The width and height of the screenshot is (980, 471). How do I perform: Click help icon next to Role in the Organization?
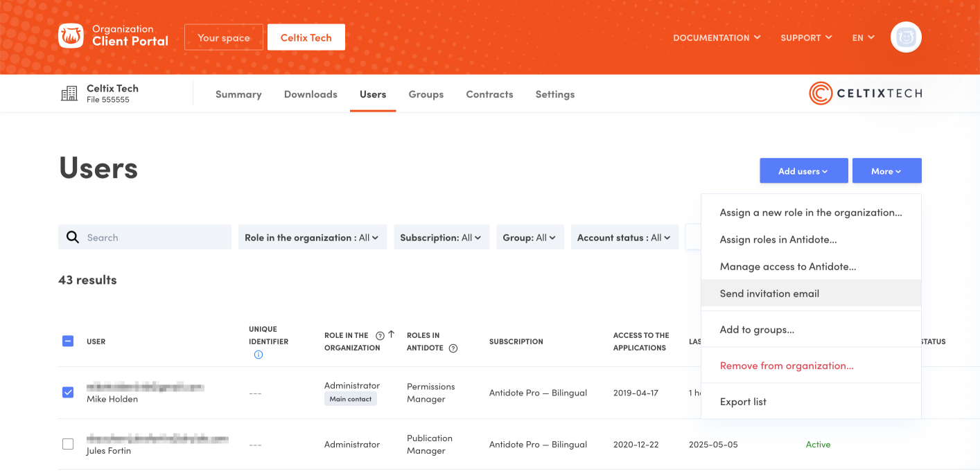point(380,335)
